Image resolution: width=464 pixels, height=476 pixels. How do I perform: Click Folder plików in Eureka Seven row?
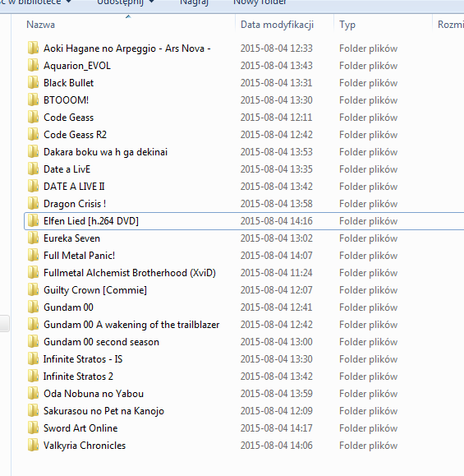tap(368, 238)
